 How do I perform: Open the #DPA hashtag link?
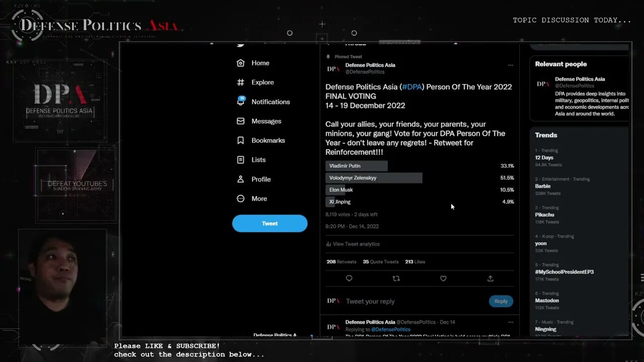[412, 87]
